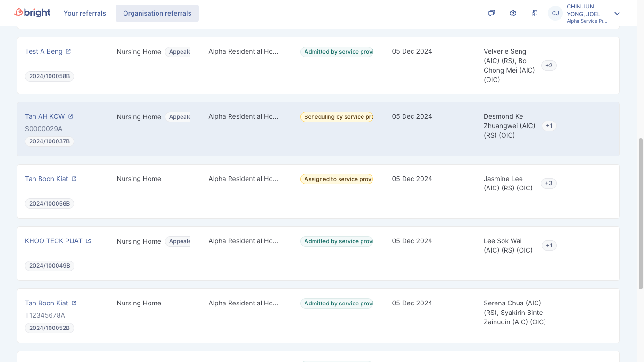Open Test A Beng external link icon
Image resolution: width=644 pixels, height=362 pixels.
(x=68, y=51)
